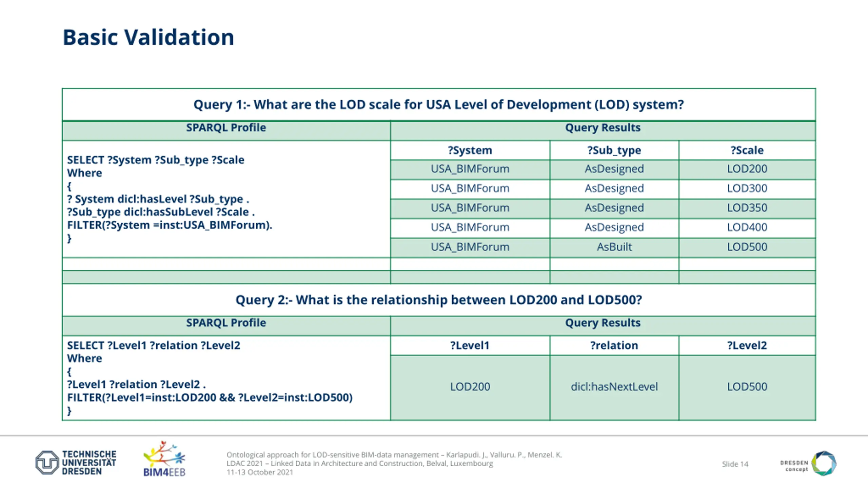The image size is (868, 488).
Task: Click the dicl:hasNextLevel relation cell
Action: 614,387
